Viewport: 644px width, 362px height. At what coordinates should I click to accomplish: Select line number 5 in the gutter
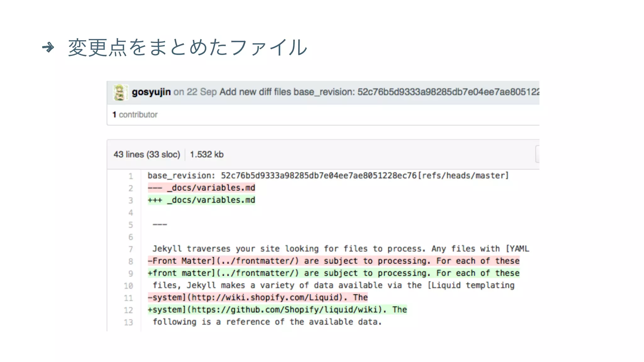tap(130, 225)
